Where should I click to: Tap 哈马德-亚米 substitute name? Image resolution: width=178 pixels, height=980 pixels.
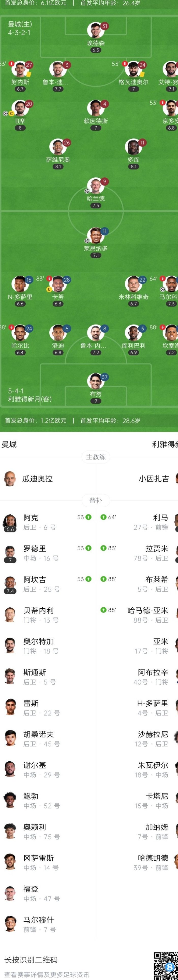(147, 610)
